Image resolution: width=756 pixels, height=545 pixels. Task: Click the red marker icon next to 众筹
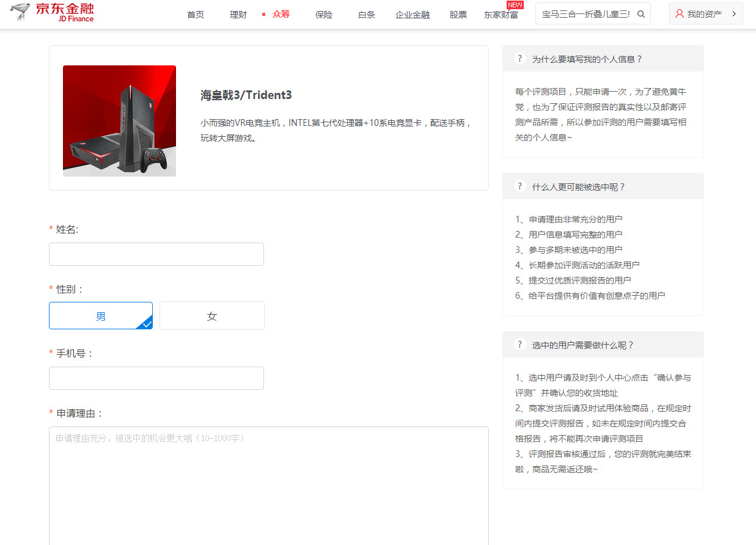[x=262, y=13]
